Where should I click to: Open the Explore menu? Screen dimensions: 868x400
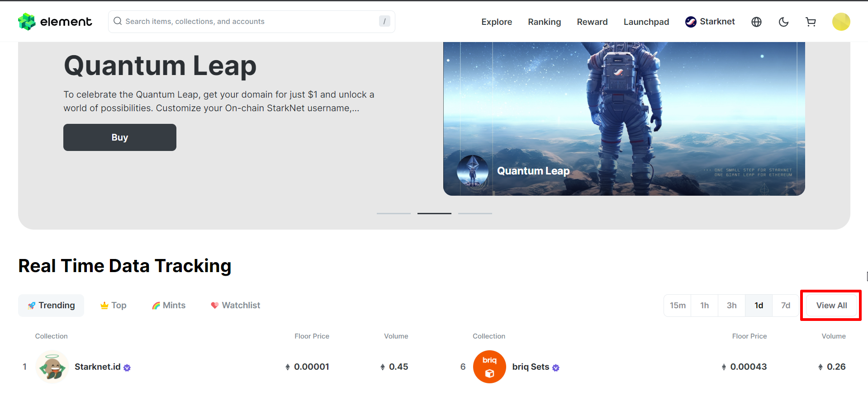click(x=497, y=22)
